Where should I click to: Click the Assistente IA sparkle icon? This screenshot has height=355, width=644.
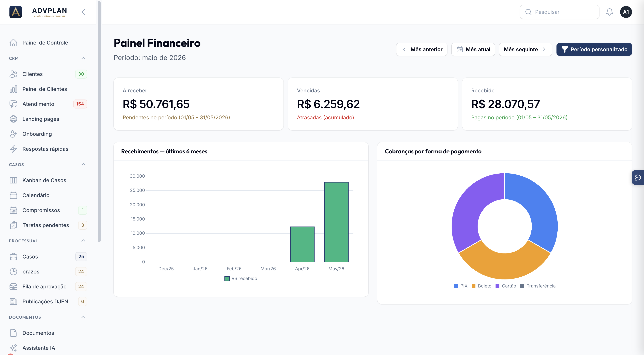coord(13,348)
